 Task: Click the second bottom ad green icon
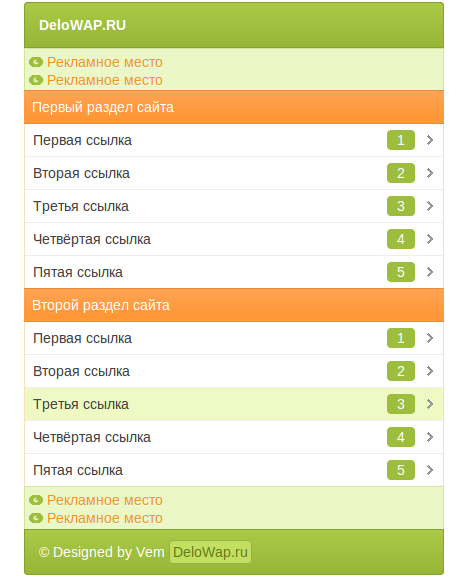pos(36,518)
